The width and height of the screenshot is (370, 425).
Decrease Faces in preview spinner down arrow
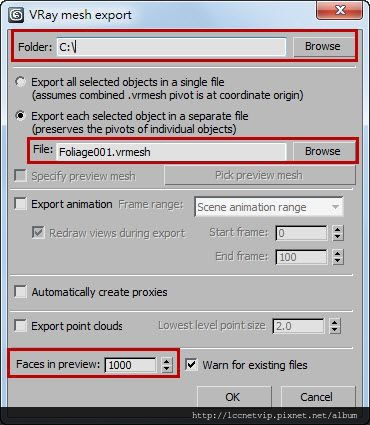point(167,369)
